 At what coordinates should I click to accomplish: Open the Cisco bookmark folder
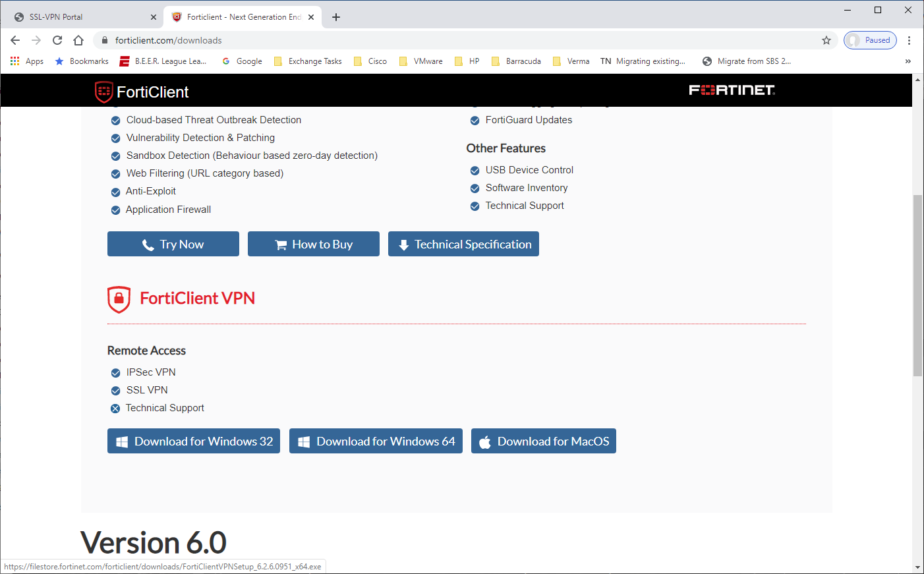[x=370, y=61]
